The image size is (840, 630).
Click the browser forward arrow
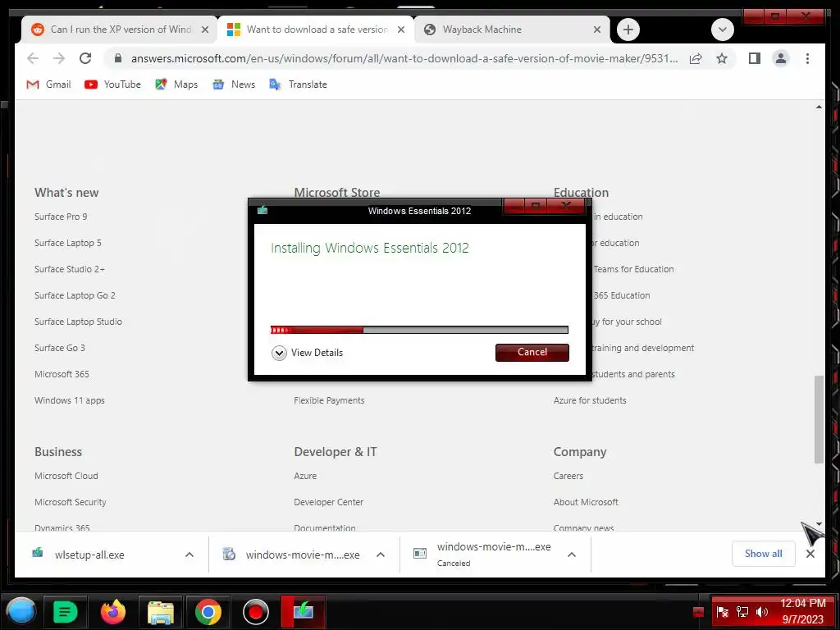tap(59, 58)
